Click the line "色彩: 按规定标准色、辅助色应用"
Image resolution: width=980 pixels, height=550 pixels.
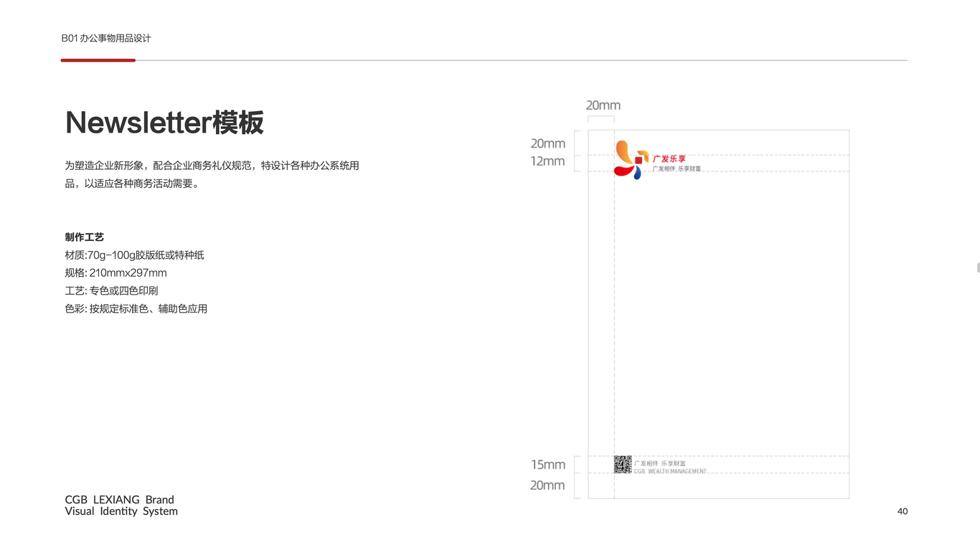click(136, 308)
